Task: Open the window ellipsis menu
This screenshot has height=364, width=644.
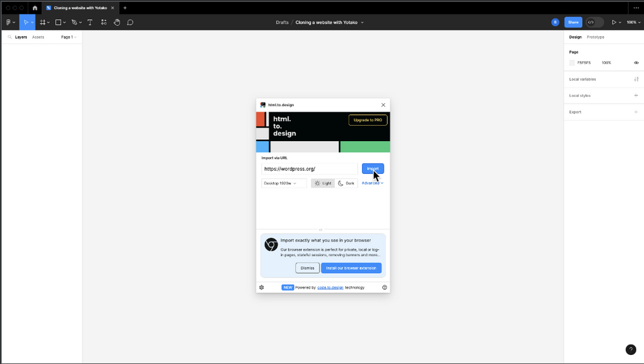Action: point(636,8)
